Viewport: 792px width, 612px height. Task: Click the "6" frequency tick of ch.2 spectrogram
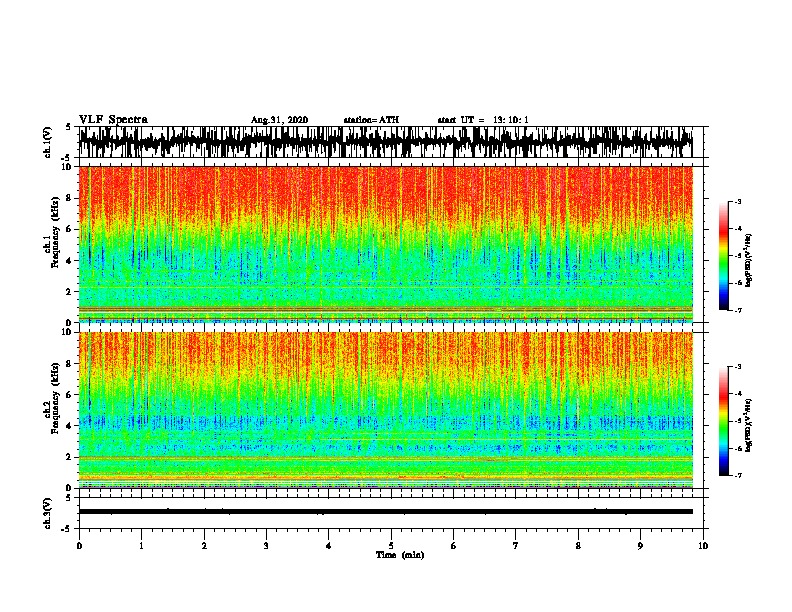pos(71,395)
